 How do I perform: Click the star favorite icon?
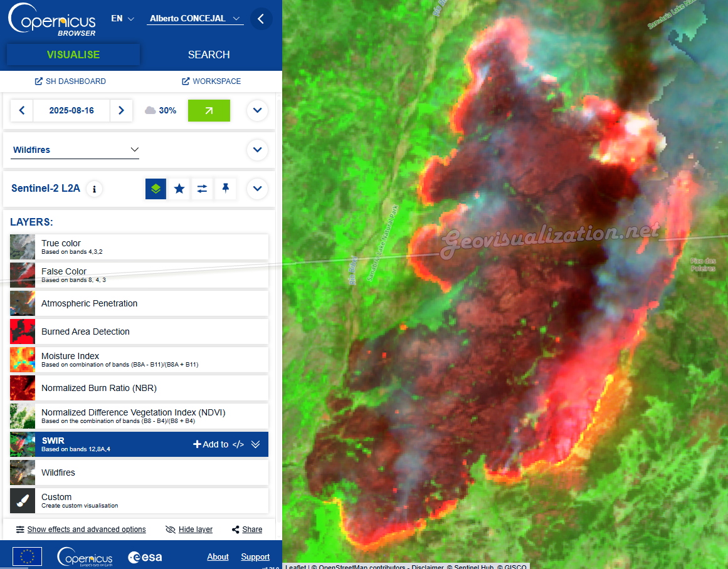tap(179, 189)
